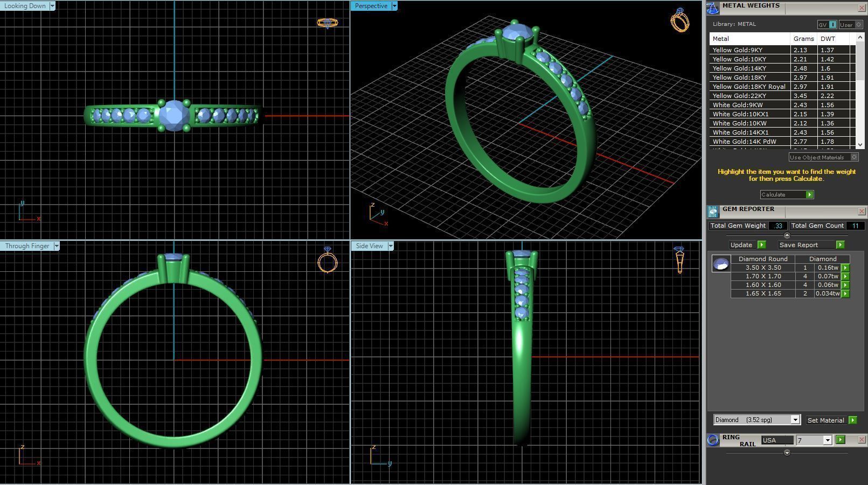Viewport: 868px width, 485px height.
Task: Click the Side View viewport orientation ring icon
Action: click(x=679, y=260)
